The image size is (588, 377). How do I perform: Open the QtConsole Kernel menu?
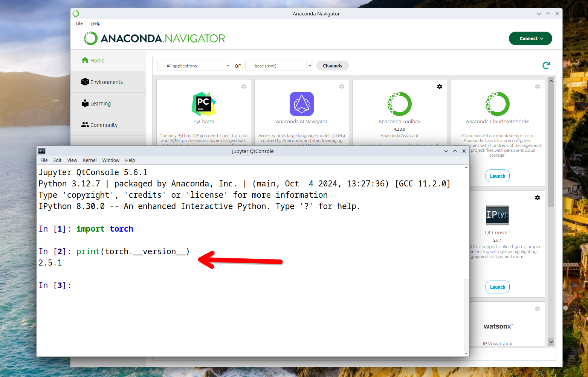point(90,160)
